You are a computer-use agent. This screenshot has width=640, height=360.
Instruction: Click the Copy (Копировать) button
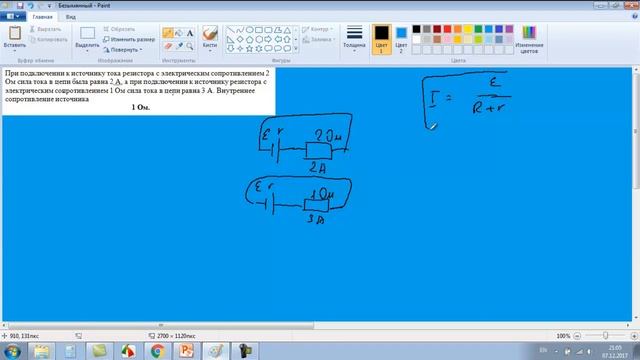coord(49,40)
